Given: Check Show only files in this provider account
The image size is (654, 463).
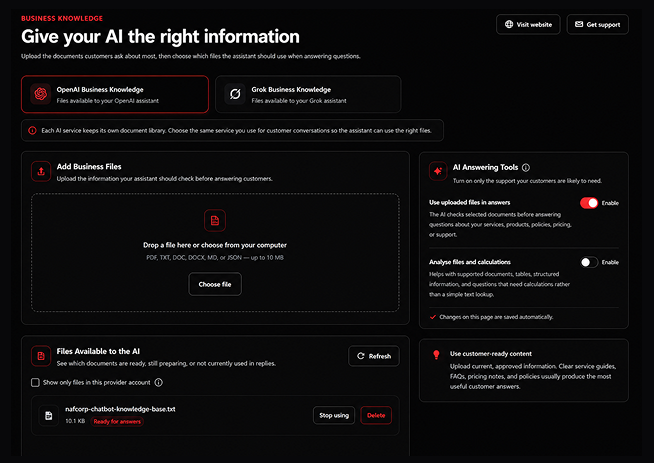Looking at the screenshot, I should 35,382.
